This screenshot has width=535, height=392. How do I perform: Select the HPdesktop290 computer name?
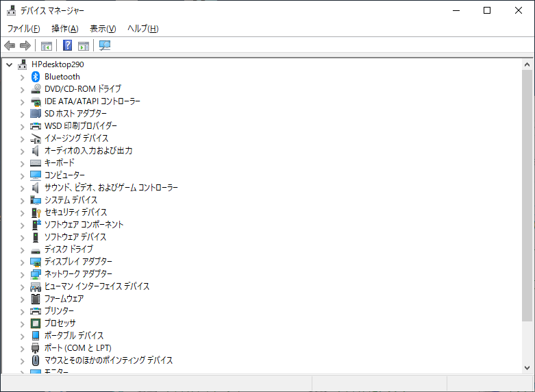[58, 64]
